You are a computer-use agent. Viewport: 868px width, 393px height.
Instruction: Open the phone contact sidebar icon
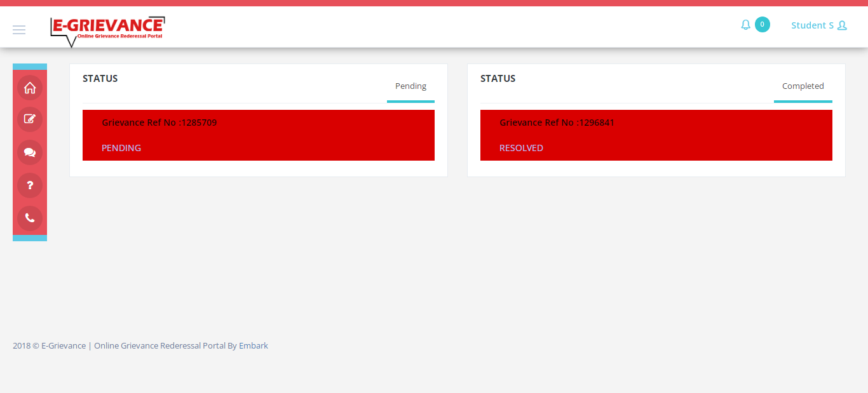click(30, 218)
